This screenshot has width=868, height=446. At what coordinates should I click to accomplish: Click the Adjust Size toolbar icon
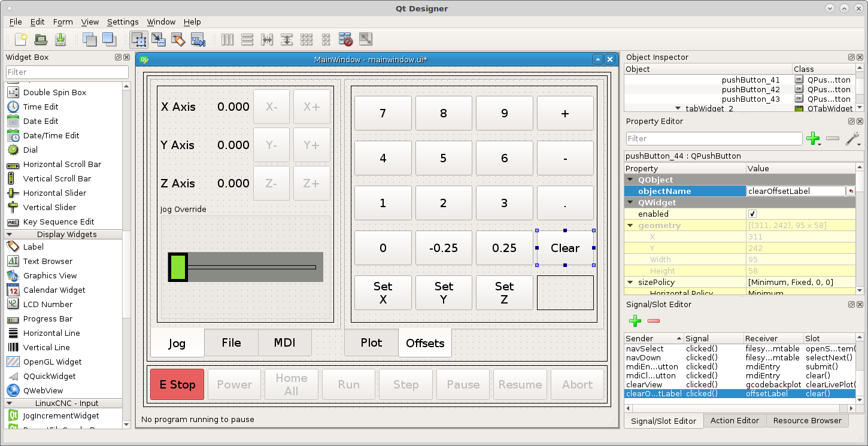[365, 40]
